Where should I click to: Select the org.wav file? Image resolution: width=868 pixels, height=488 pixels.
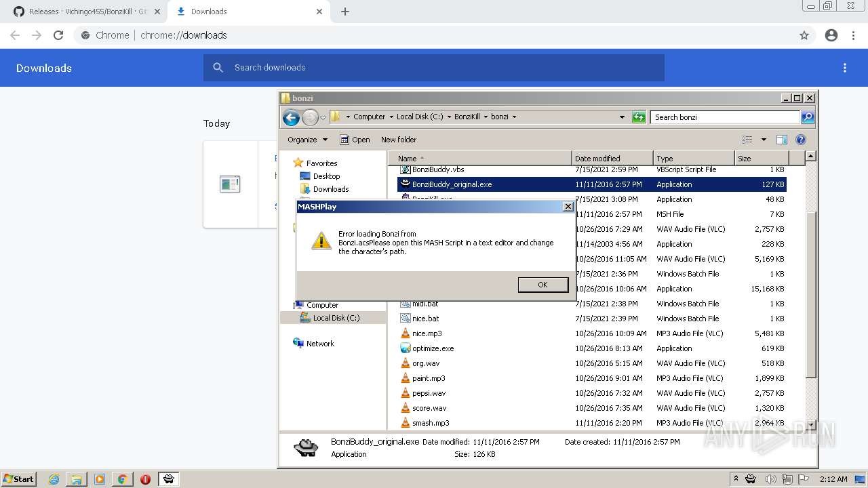click(426, 363)
